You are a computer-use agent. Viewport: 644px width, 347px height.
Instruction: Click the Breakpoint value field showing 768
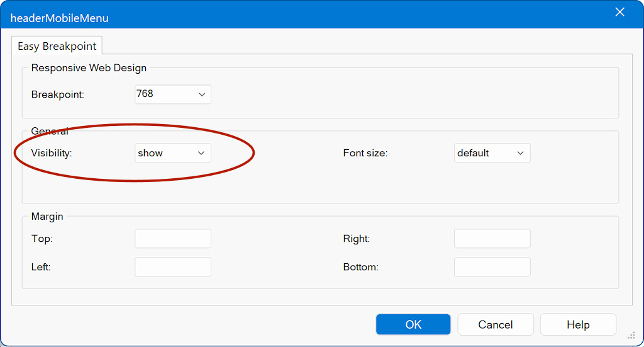[x=164, y=94]
